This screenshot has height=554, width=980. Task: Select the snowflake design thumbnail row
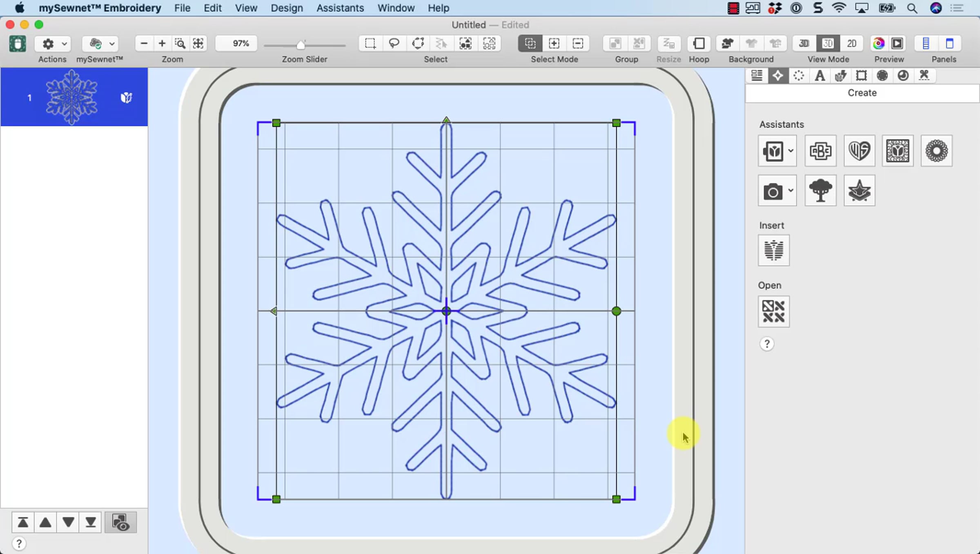point(74,97)
